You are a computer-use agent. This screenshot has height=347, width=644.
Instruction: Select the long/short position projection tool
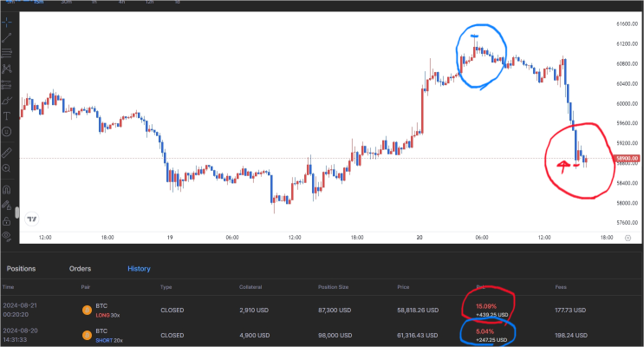click(7, 84)
